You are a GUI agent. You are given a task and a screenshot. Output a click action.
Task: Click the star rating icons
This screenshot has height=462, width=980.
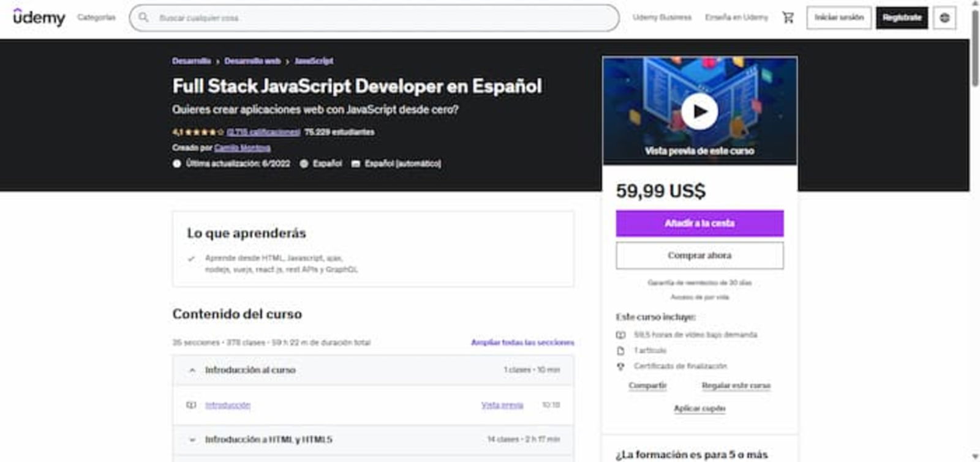[205, 132]
